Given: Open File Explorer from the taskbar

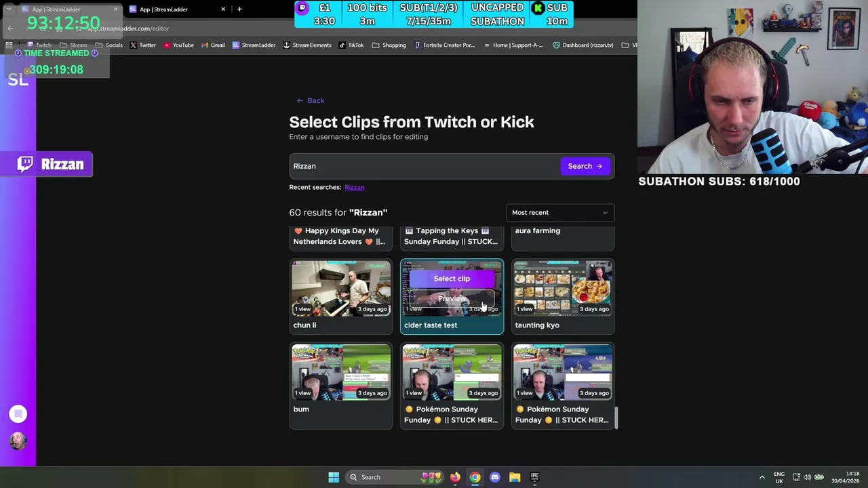Looking at the screenshot, I should [x=515, y=477].
